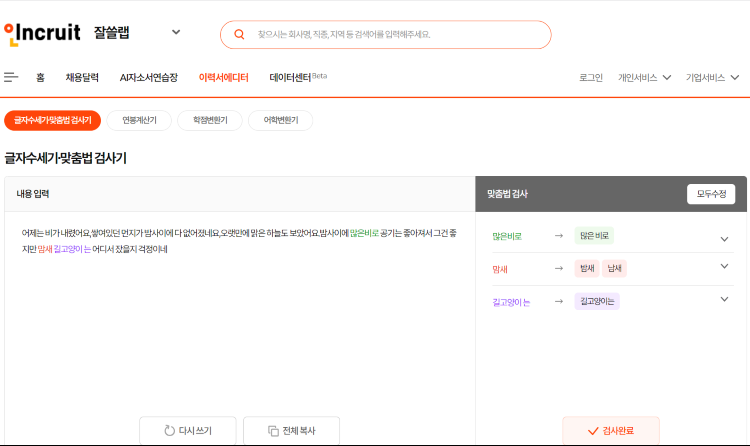Click the 로그인 link
Viewport: 750px width, 446px height.
(591, 78)
